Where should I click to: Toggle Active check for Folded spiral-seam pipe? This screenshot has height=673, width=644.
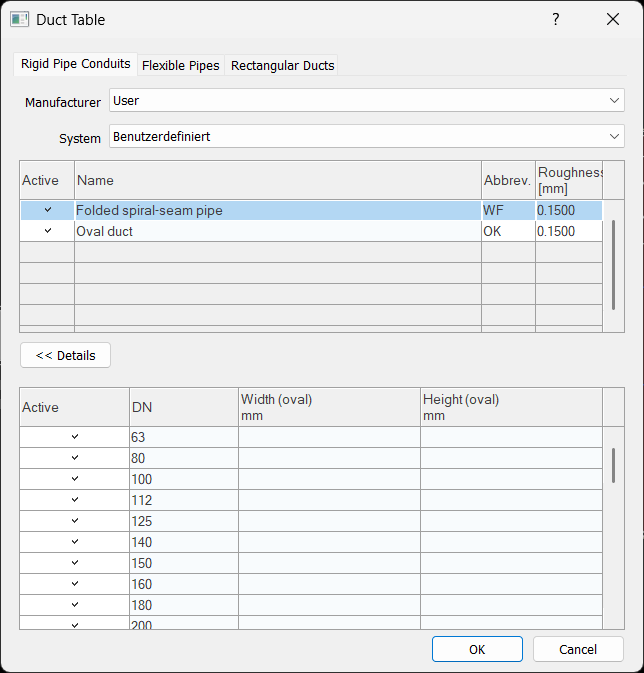48,210
